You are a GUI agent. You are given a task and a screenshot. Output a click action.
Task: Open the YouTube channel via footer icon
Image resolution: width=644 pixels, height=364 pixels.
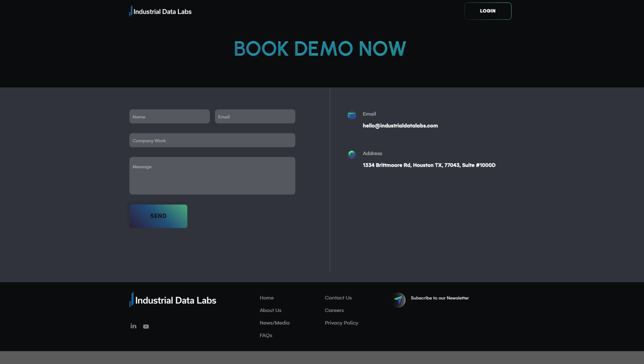[x=146, y=326]
